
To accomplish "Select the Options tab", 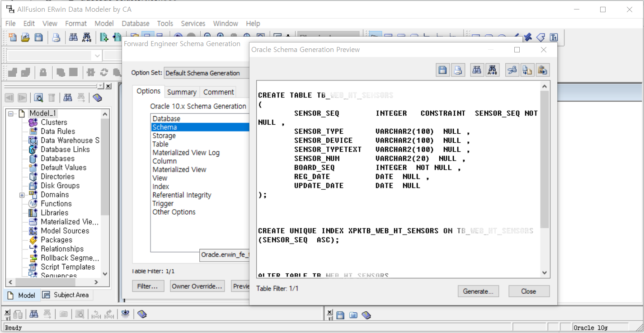I will coord(148,91).
